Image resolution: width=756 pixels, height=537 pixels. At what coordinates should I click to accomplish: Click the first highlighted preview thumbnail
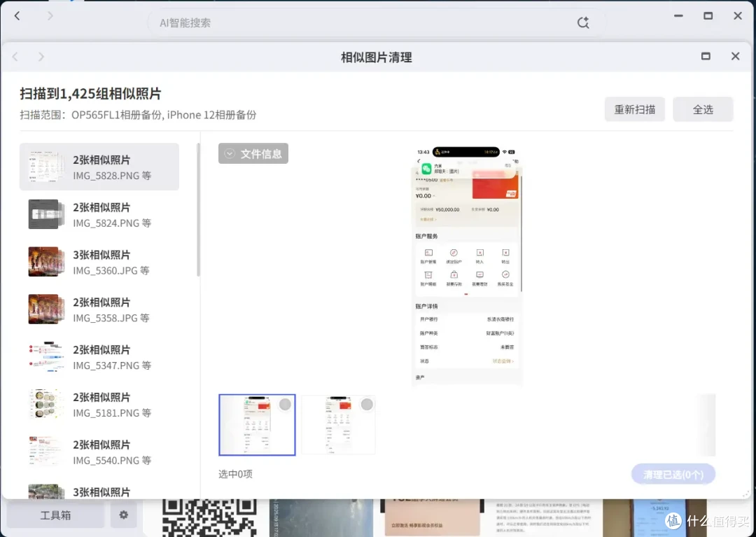point(257,425)
